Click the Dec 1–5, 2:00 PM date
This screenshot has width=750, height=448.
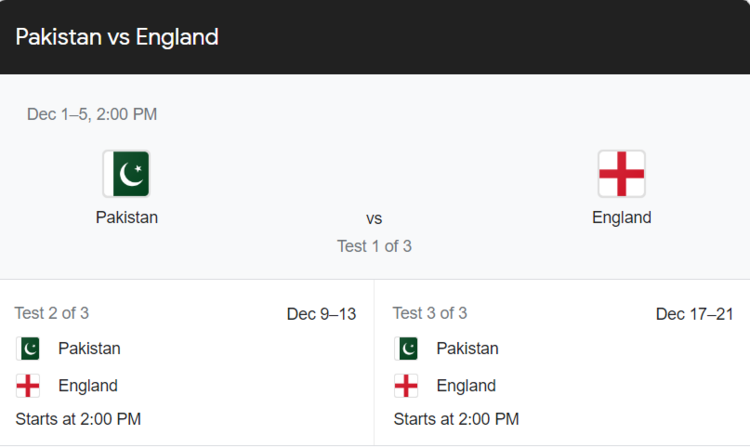point(92,114)
